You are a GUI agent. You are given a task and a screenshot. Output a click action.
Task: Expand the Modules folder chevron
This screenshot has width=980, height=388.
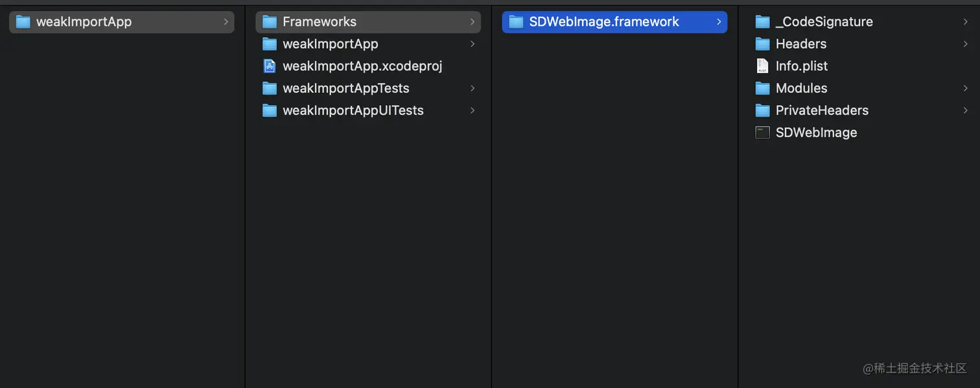tap(965, 88)
